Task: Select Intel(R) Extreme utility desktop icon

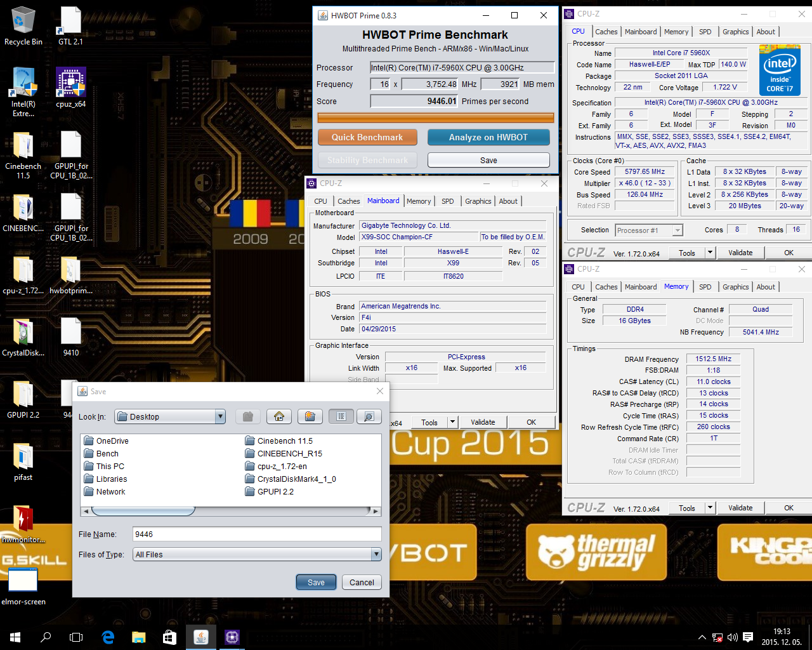Action: [23, 93]
